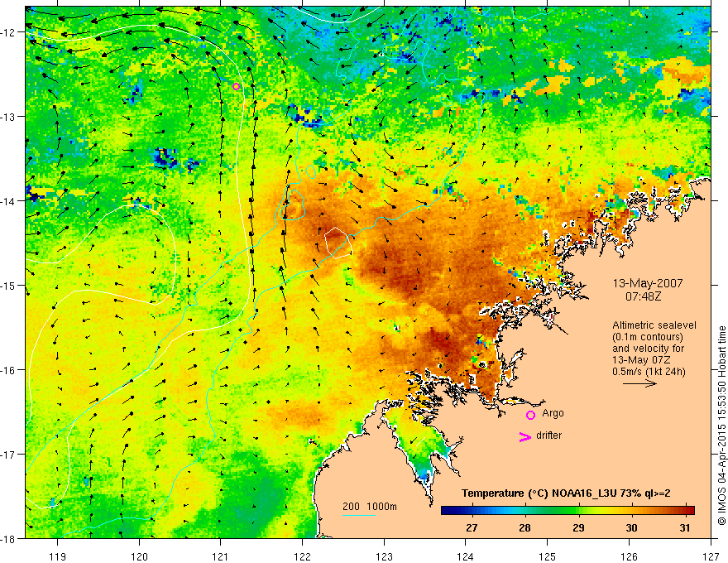Click the longitude label 126
This screenshot has height=563, width=728.
click(629, 556)
